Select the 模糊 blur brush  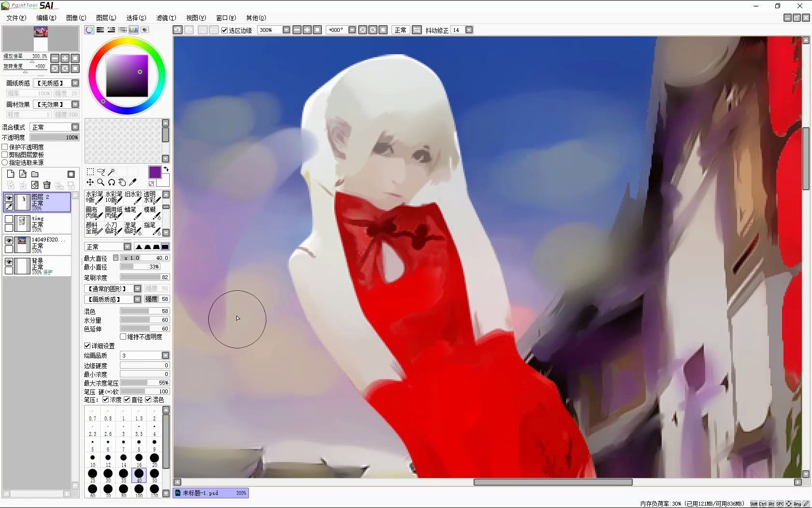pos(152,212)
